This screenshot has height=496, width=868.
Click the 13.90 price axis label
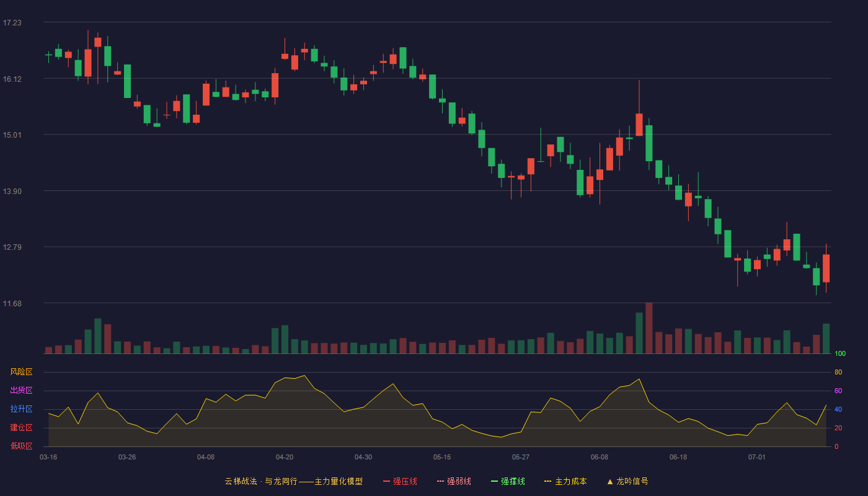point(12,192)
